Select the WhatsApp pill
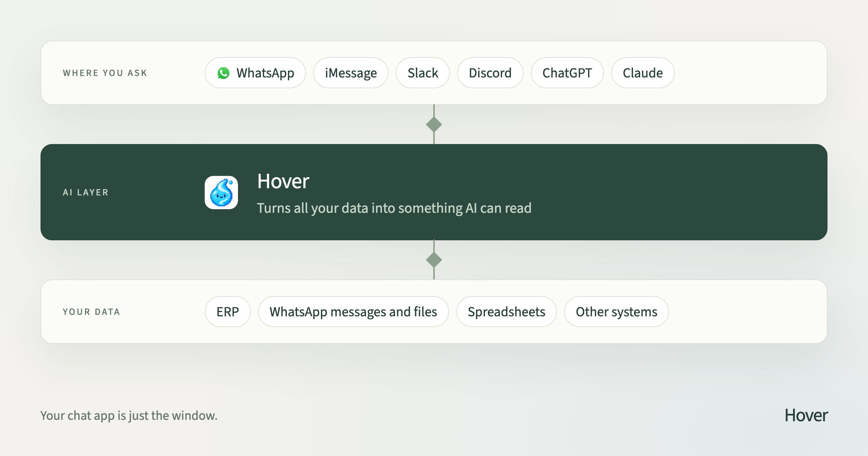The height and width of the screenshot is (456, 868). pyautogui.click(x=255, y=73)
